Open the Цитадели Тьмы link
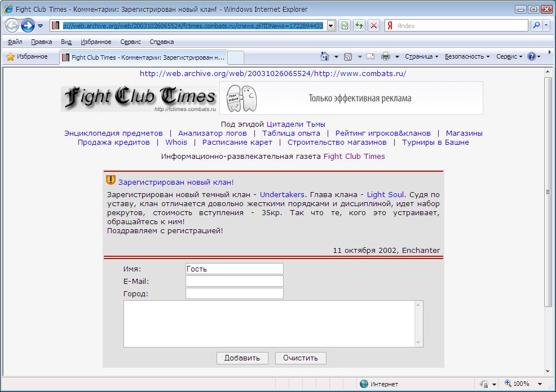This screenshot has height=392, width=556. (295, 124)
